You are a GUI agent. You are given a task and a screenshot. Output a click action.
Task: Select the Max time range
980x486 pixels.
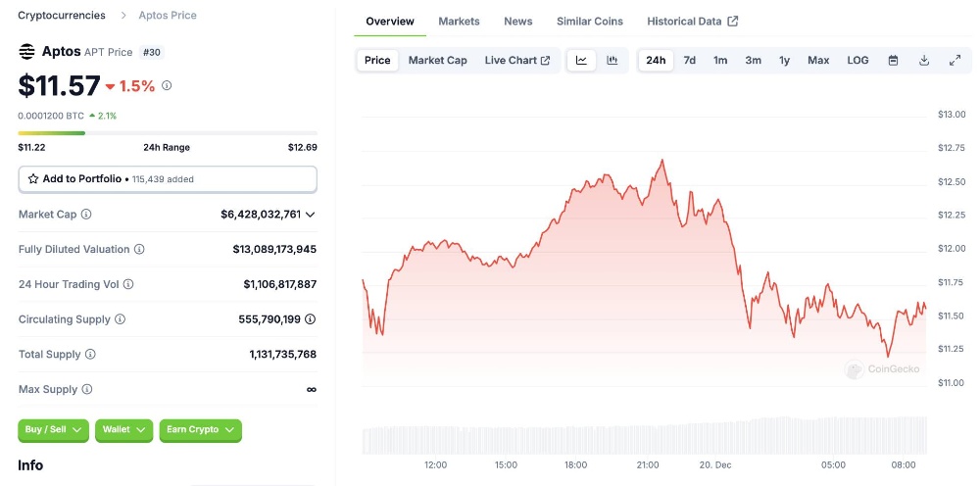click(818, 61)
